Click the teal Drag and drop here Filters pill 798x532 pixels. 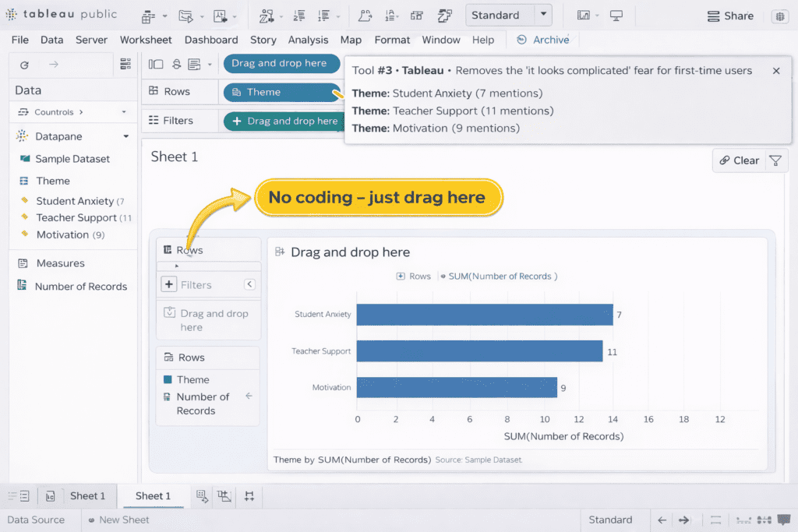click(284, 121)
